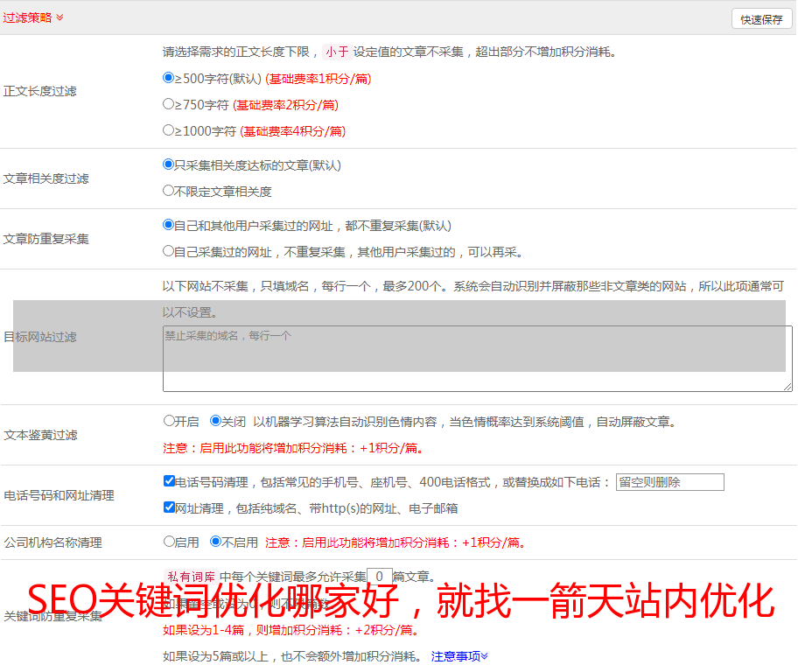This screenshot has height=672, width=798.
Task: Select 只采集相关度达标的文章(默认)
Action: coord(168,164)
